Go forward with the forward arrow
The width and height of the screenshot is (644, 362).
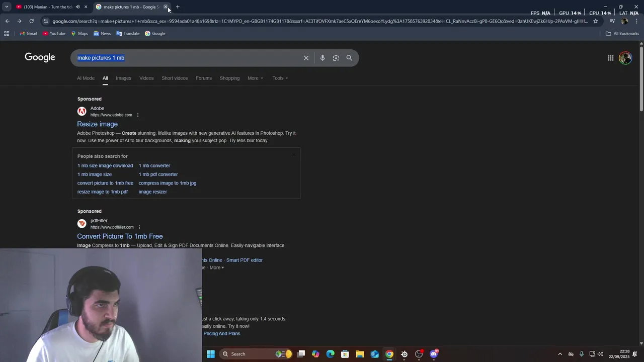click(19, 21)
